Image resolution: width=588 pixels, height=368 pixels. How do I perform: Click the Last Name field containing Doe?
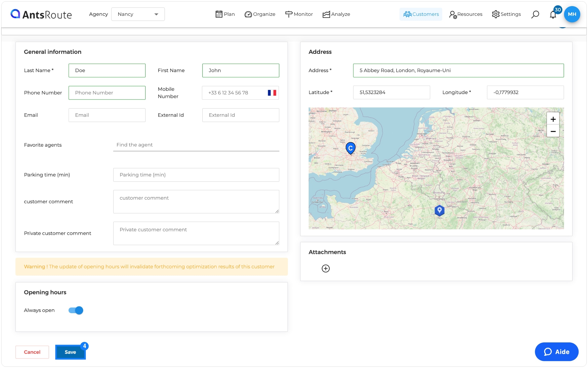107,70
